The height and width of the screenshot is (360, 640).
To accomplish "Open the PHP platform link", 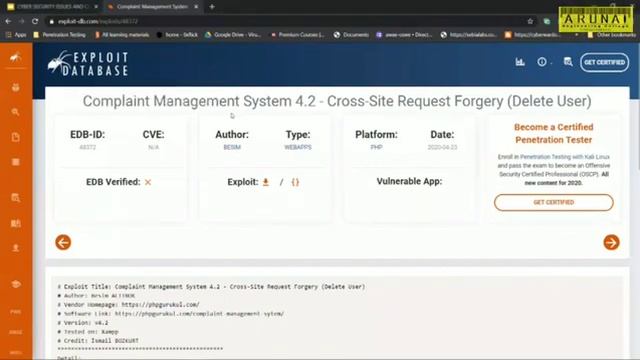I will [x=376, y=147].
